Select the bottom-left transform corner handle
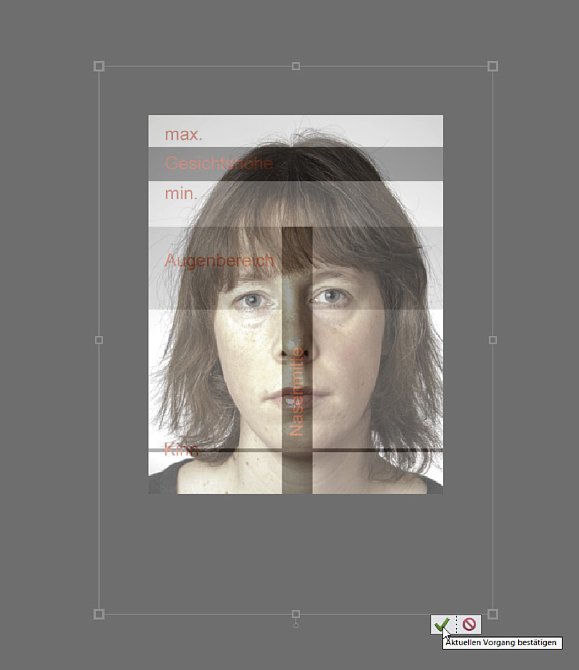 [x=99, y=614]
